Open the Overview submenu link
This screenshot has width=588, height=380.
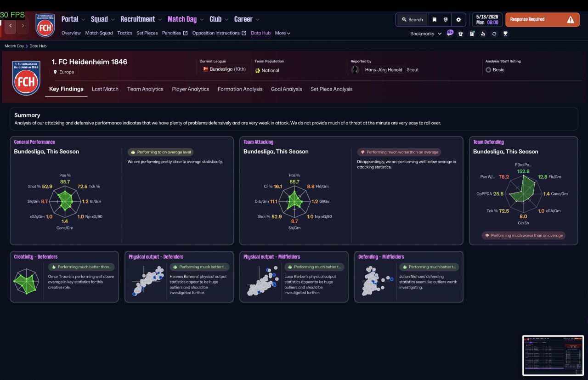click(71, 33)
